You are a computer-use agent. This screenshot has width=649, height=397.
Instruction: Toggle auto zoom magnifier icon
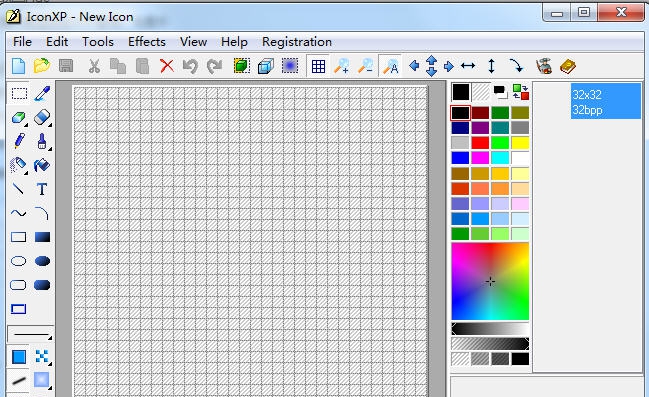[x=390, y=66]
